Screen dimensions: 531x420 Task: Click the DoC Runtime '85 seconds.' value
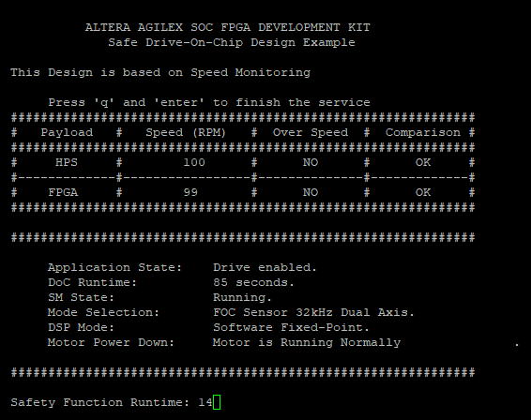(254, 282)
